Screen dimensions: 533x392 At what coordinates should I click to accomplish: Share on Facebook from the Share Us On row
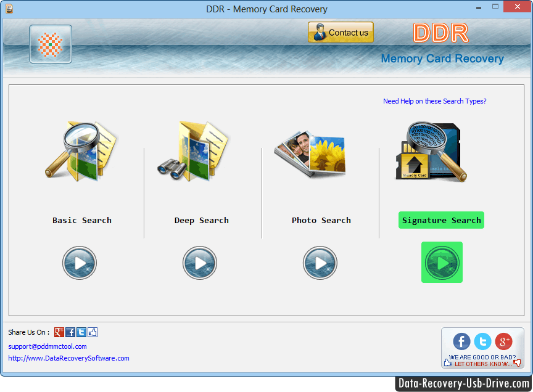70,332
